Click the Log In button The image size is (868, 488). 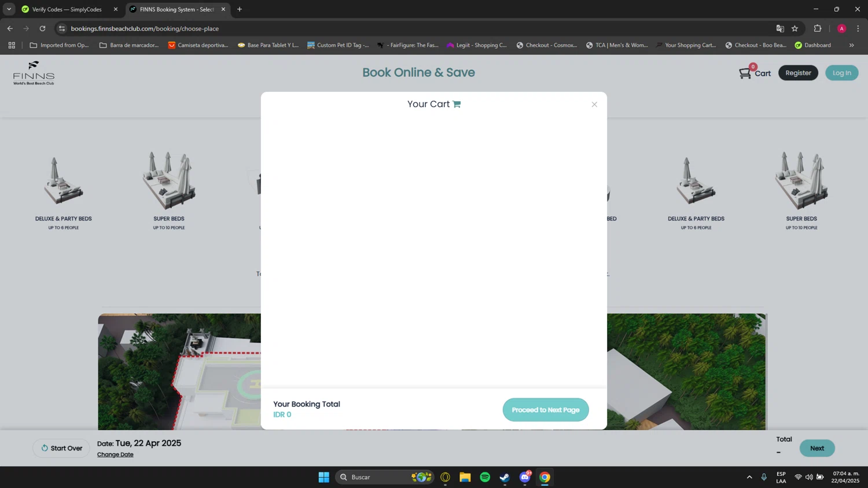click(x=841, y=73)
